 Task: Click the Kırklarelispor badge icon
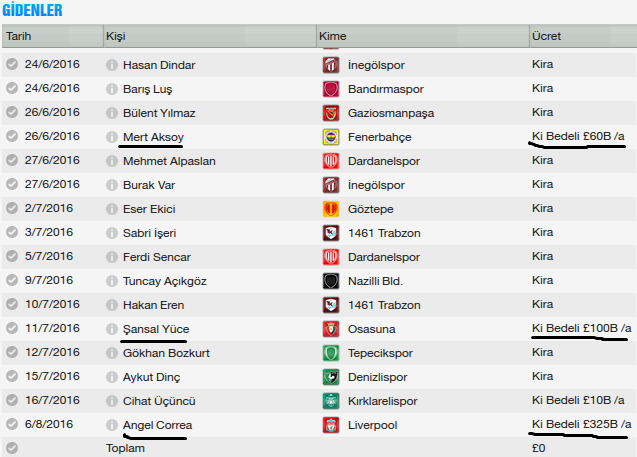331,401
